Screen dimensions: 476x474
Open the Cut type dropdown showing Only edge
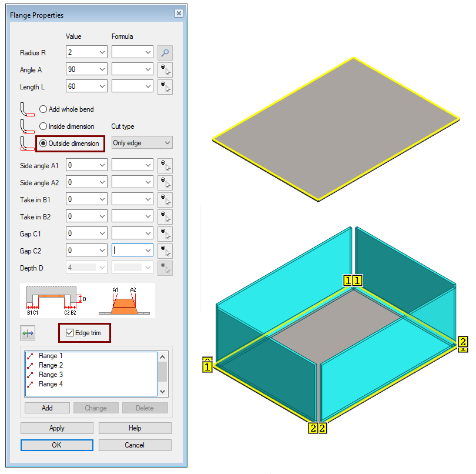point(142,143)
